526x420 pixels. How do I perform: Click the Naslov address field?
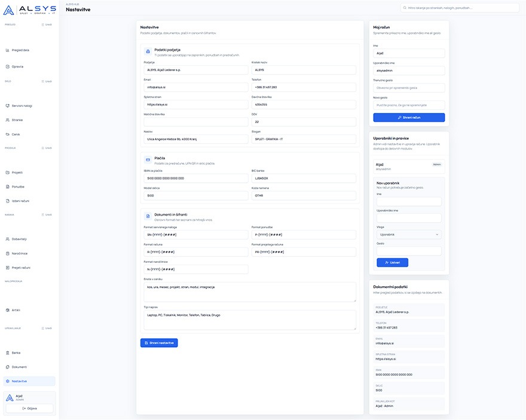pos(196,139)
